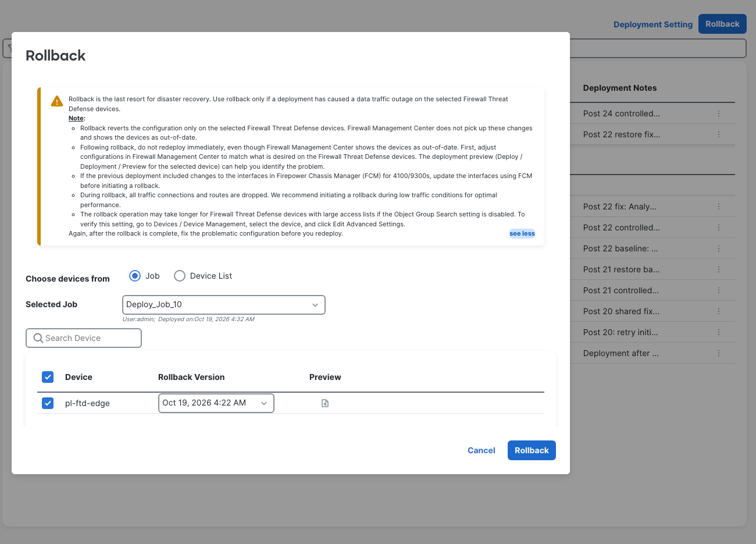Open options menu for Deployment after note
Image resolution: width=756 pixels, height=544 pixels.
[x=719, y=353]
